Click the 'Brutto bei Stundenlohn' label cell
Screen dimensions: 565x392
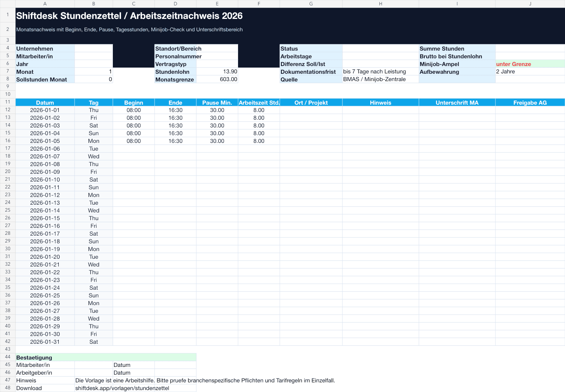tap(457, 56)
